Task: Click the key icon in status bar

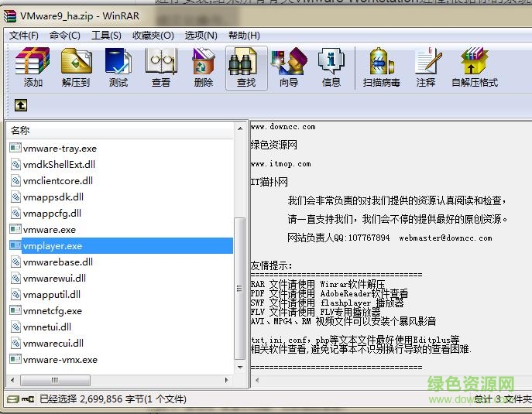Action: click(27, 399)
